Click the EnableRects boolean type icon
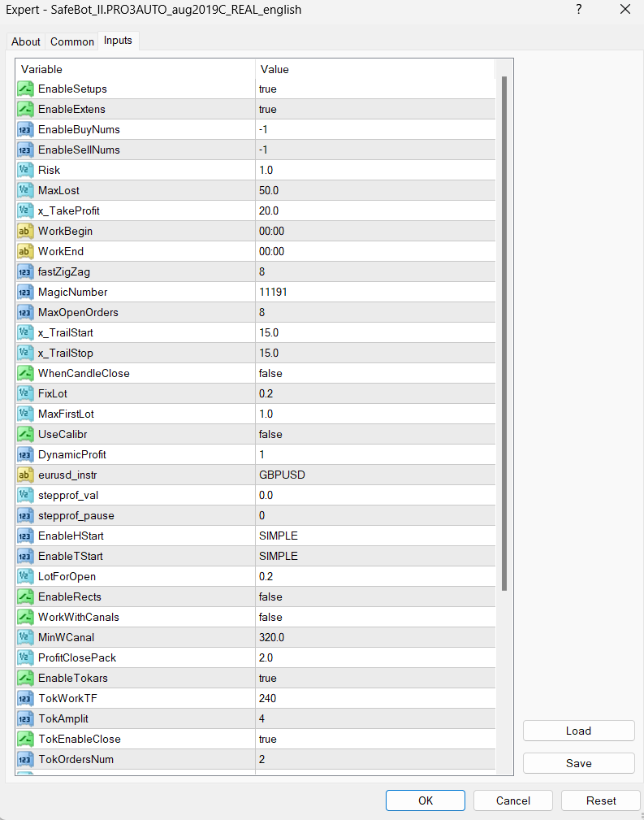Viewport: 644px width, 820px height. pos(26,597)
